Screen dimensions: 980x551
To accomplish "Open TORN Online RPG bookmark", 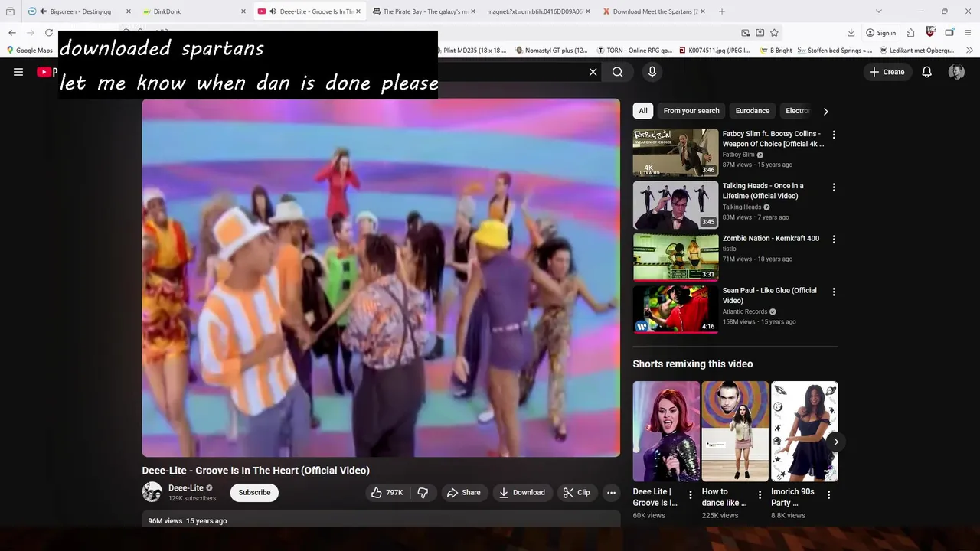I will coord(635,51).
